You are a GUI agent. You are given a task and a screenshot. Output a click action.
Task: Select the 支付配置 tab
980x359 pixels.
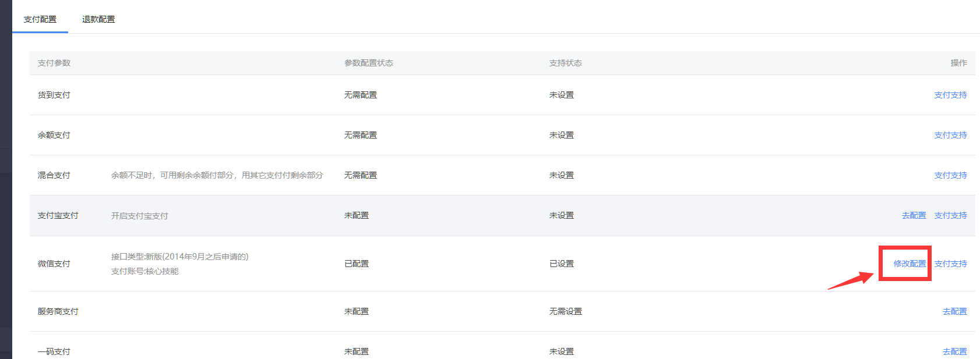[x=40, y=19]
